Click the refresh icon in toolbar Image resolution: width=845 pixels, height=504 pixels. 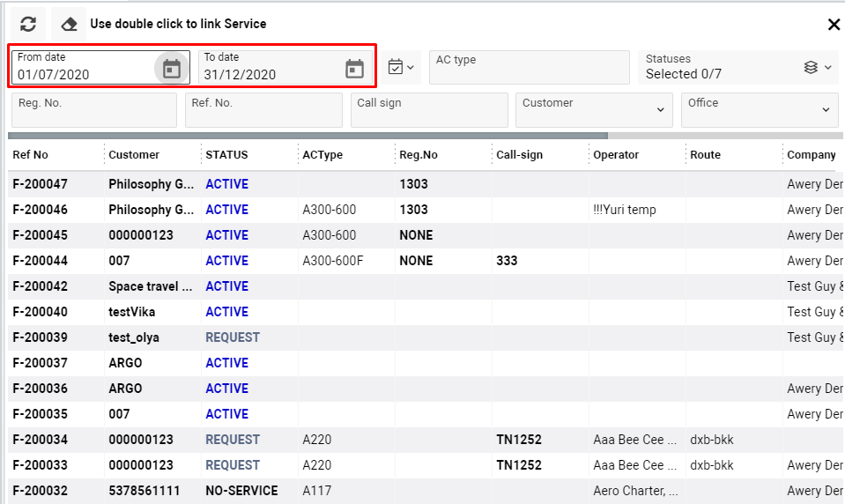[28, 24]
